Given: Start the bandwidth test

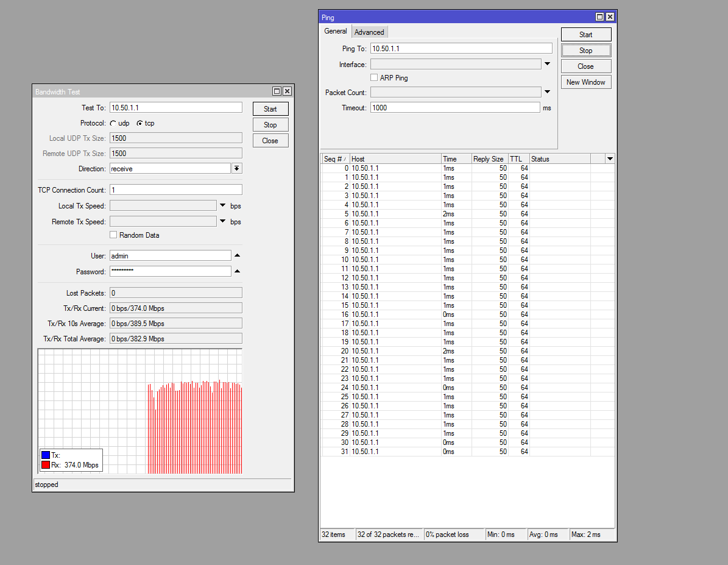Looking at the screenshot, I should [270, 109].
